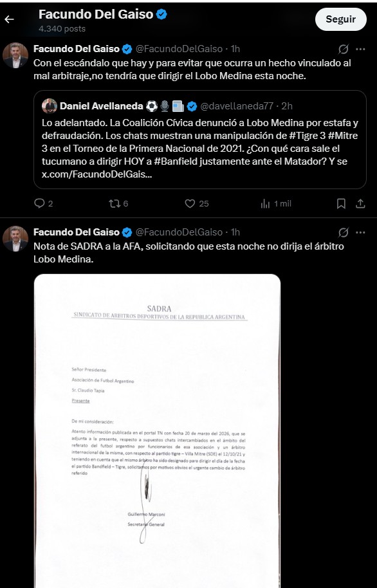
Task: Like the first post with 25 likes
Action: click(x=197, y=204)
